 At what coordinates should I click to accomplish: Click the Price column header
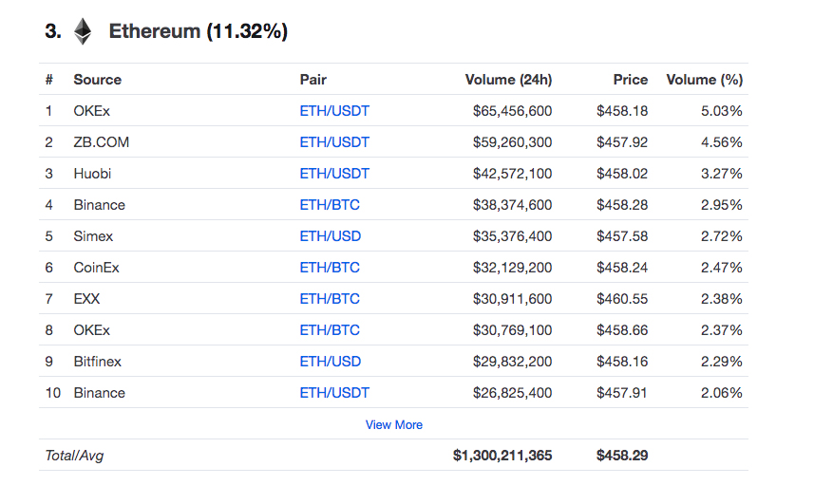tap(631, 80)
